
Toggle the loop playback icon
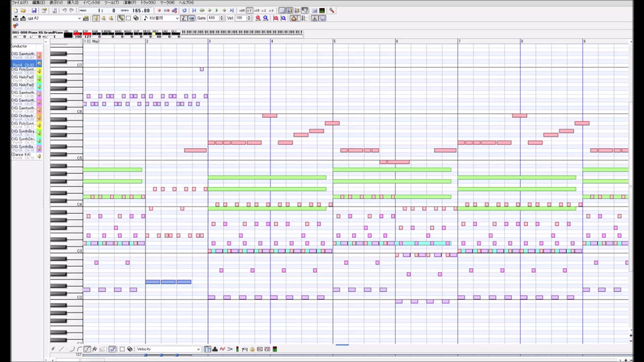(x=184, y=10)
